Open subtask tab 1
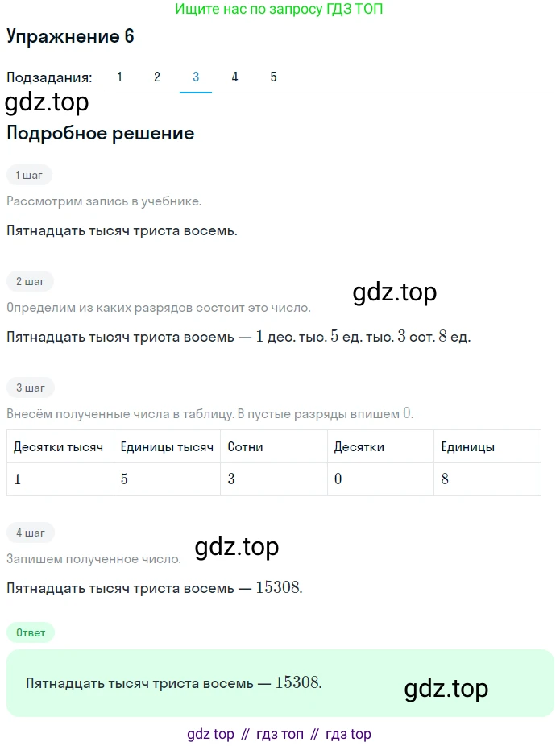The height and width of the screenshot is (746, 560). tap(120, 77)
